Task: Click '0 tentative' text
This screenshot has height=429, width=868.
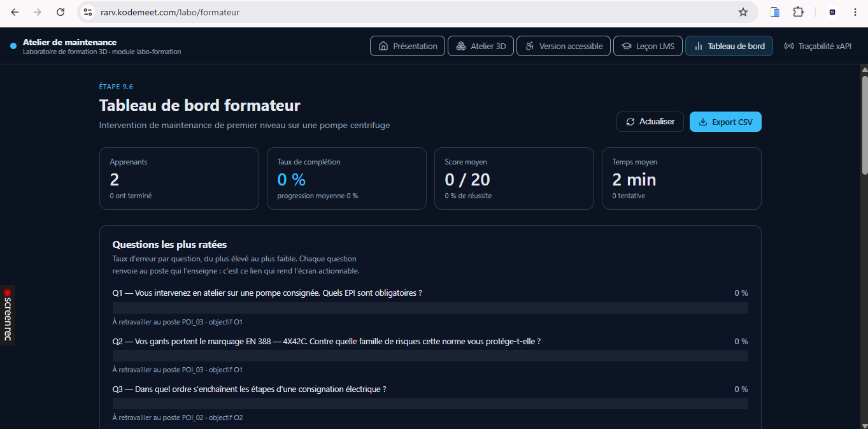Action: [x=629, y=196]
